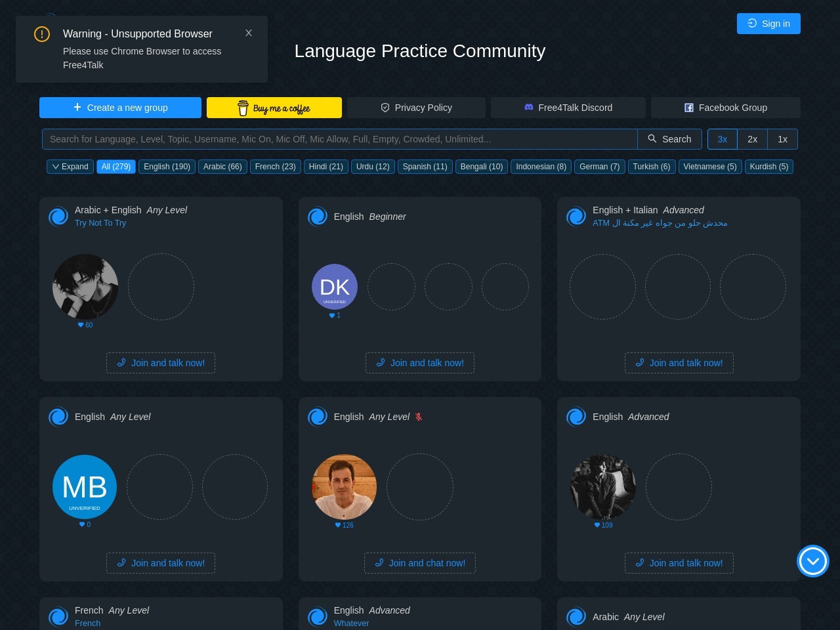Open Buy me a coffee link
Viewport: 840px width, 630px height.
[274, 108]
